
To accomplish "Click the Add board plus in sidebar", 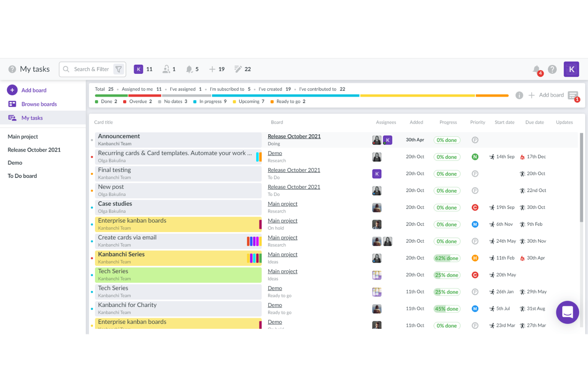I will pyautogui.click(x=12, y=90).
